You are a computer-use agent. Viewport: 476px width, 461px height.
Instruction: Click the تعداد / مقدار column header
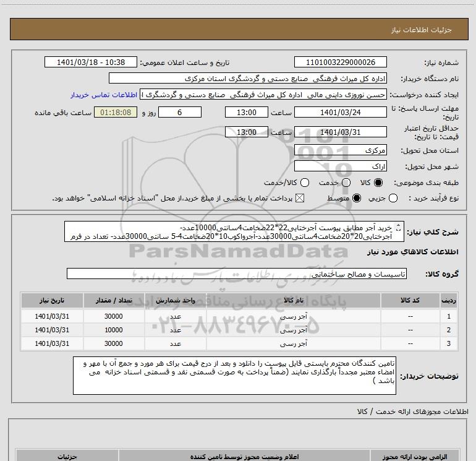[114, 301]
